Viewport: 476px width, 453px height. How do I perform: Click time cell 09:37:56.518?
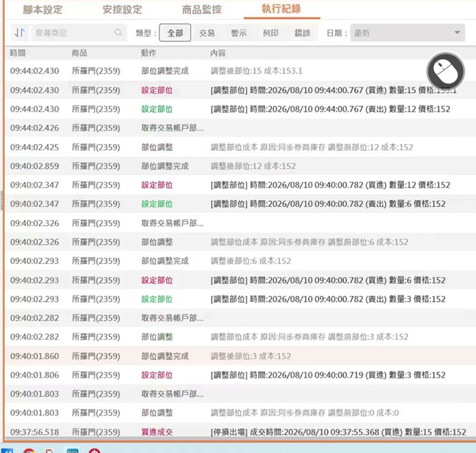[34, 432]
